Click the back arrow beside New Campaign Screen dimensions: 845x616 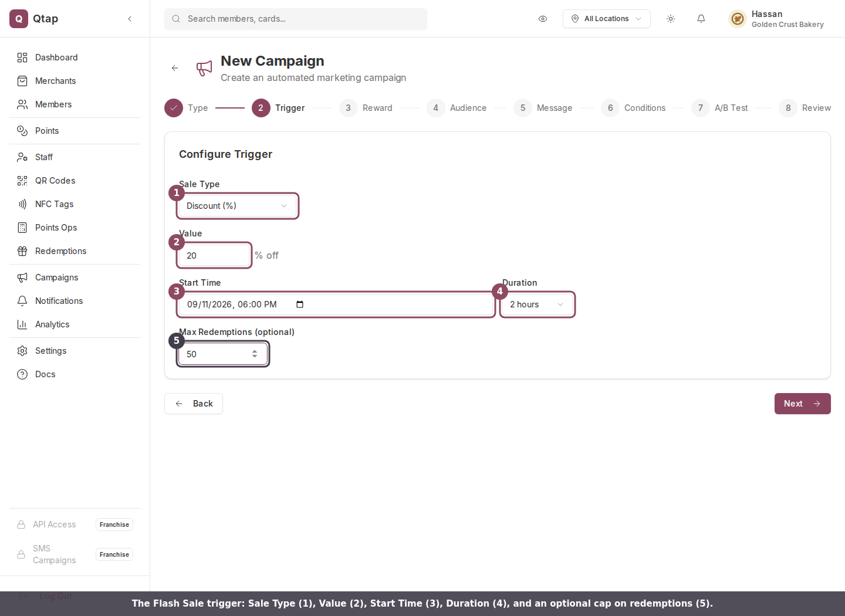175,68
